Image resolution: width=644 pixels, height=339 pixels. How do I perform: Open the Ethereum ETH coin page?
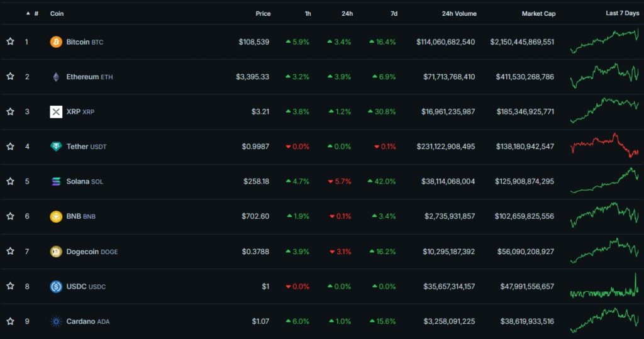point(89,77)
